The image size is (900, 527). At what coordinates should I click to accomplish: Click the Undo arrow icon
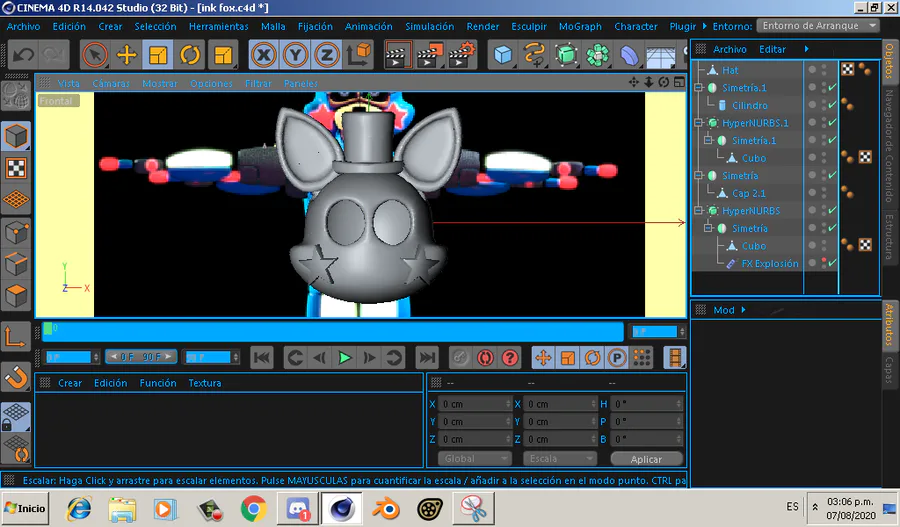tap(24, 55)
